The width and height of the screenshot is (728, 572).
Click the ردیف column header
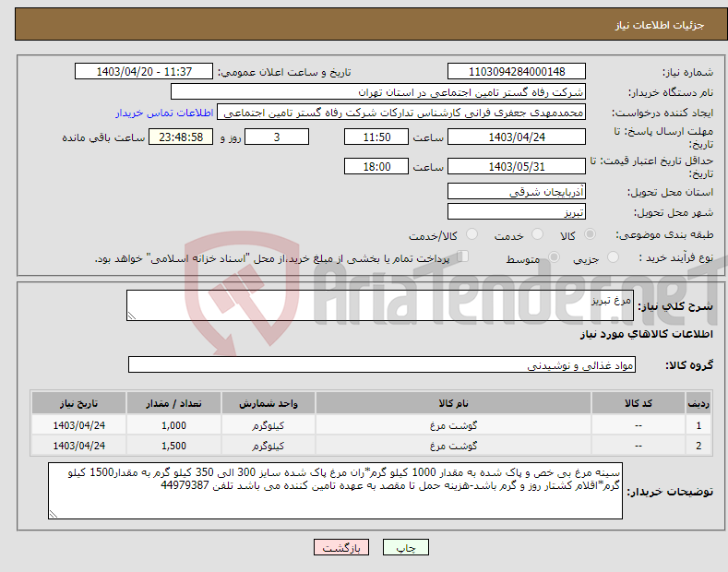point(698,403)
